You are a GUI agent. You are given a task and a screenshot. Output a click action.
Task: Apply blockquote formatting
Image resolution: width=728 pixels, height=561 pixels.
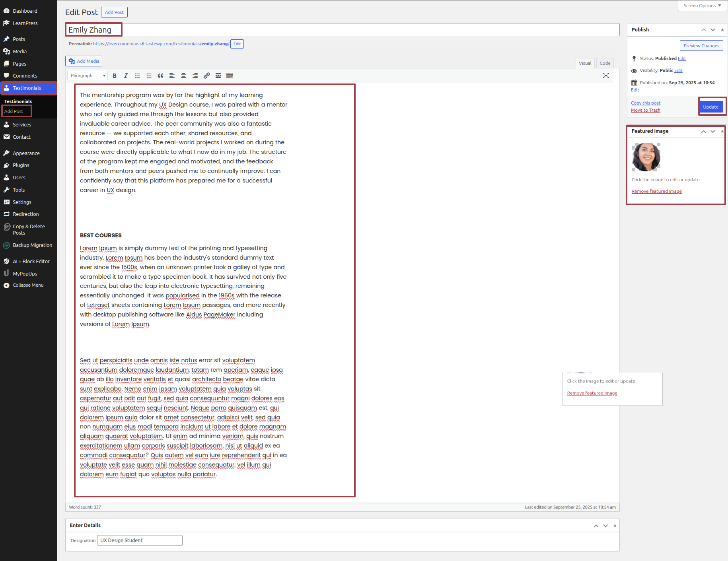160,76
